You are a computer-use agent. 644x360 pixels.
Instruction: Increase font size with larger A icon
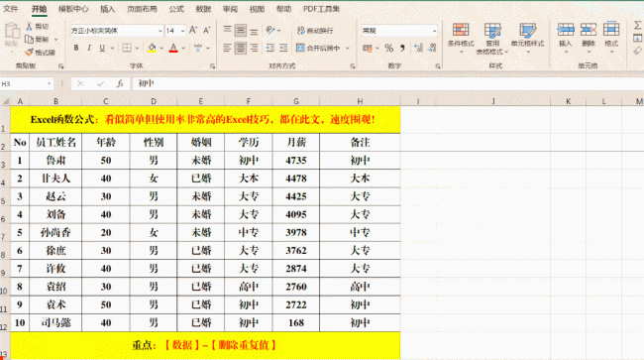(193, 30)
